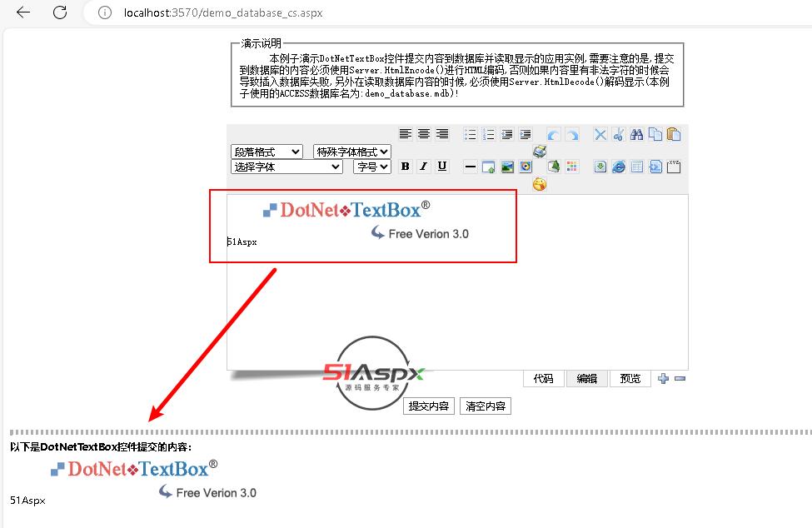
Task: Click the blue code page icon
Action: (x=655, y=167)
